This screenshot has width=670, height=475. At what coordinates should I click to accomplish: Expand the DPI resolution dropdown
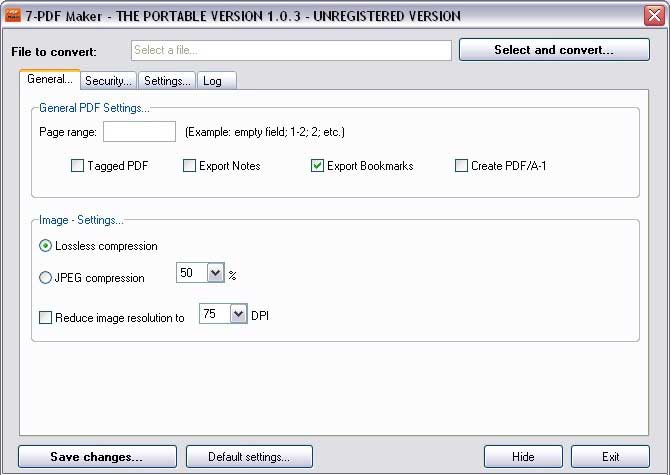239,314
